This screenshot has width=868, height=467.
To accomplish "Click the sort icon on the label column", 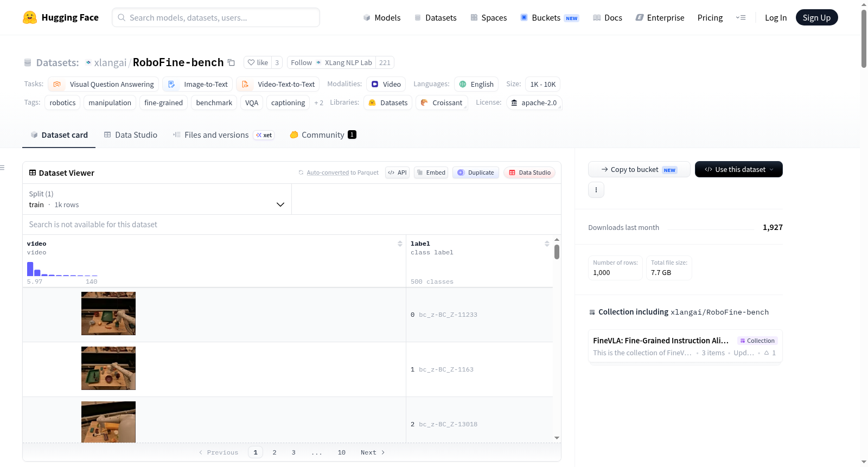I will (547, 244).
